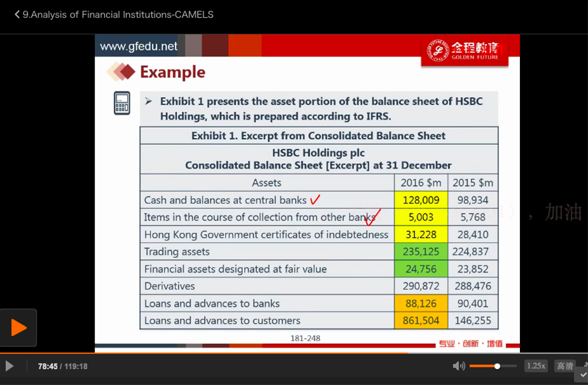The image size is (588, 385).
Task: Select the 146,255 cell
Action: tap(473, 321)
